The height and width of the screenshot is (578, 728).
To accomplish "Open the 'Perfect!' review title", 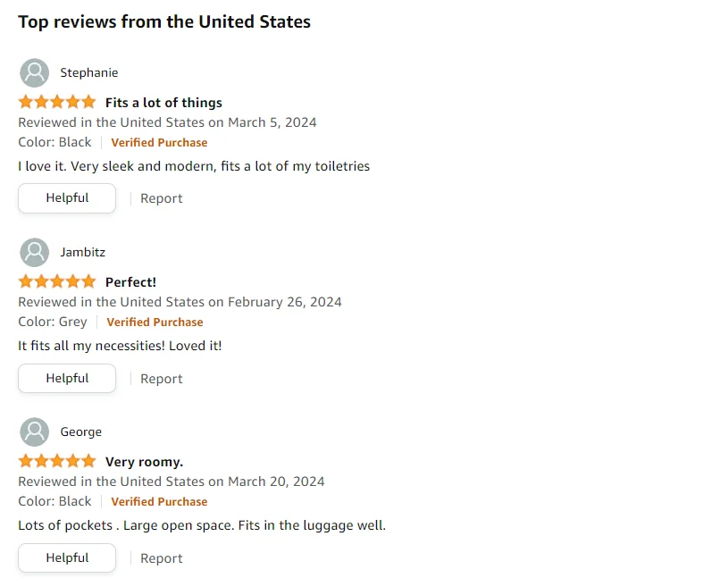I will 130,282.
